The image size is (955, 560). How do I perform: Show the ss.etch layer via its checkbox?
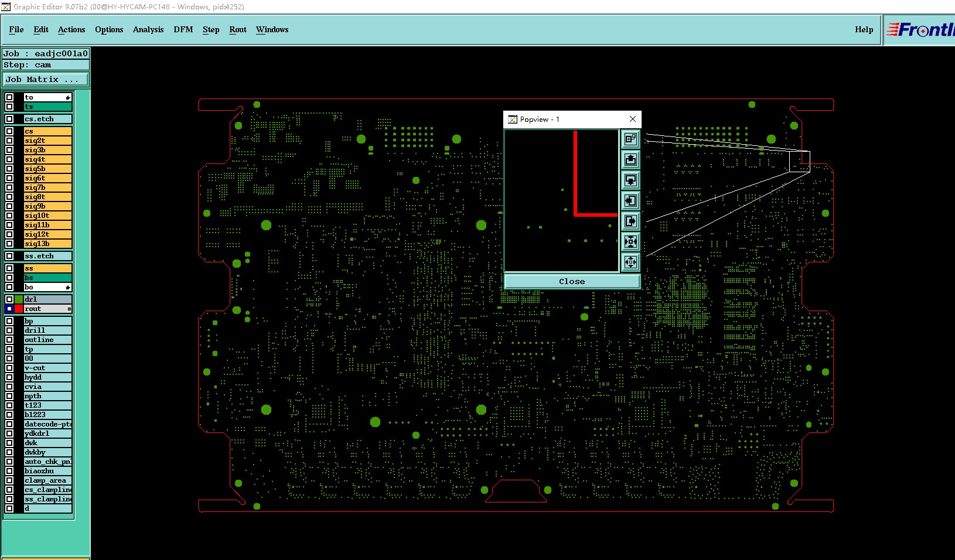9,256
